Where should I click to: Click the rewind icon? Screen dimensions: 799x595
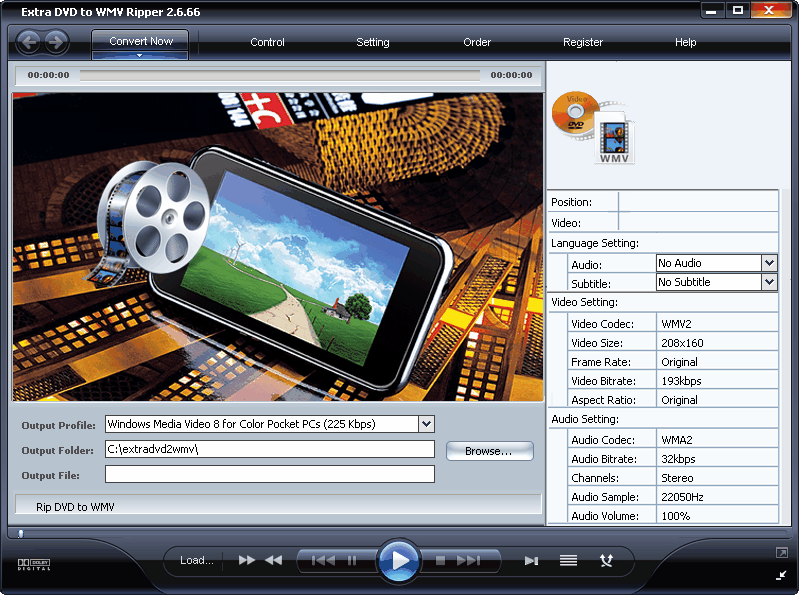[273, 561]
